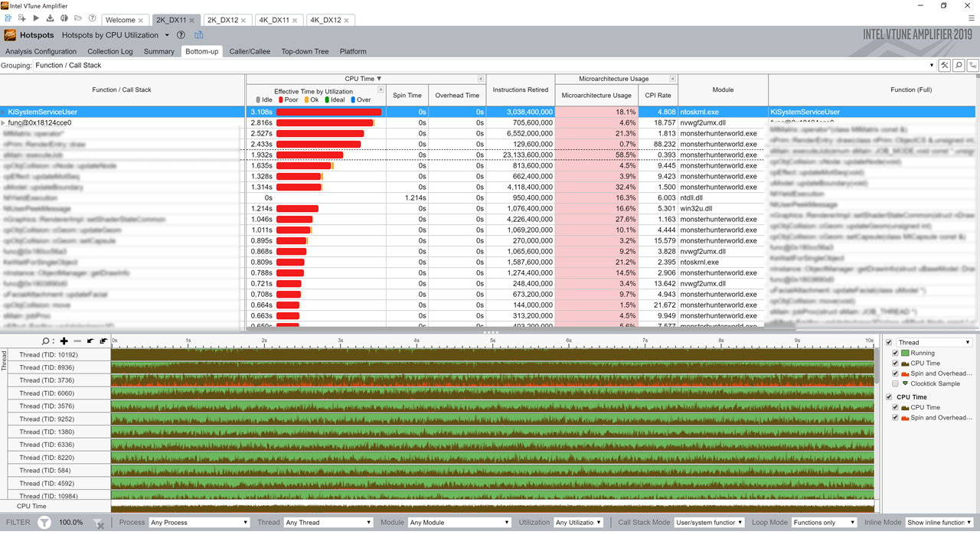980x551 pixels.
Task: Sort by the Overhead Time column header
Action: tap(457, 95)
